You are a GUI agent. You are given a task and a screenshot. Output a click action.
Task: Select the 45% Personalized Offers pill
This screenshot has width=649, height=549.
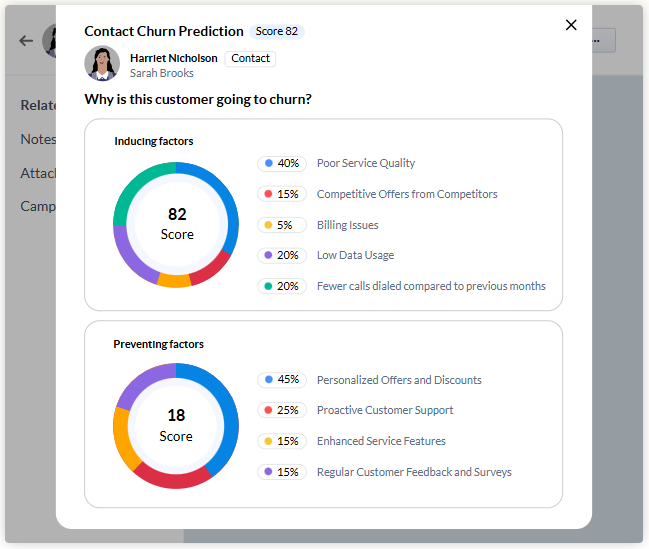click(282, 379)
